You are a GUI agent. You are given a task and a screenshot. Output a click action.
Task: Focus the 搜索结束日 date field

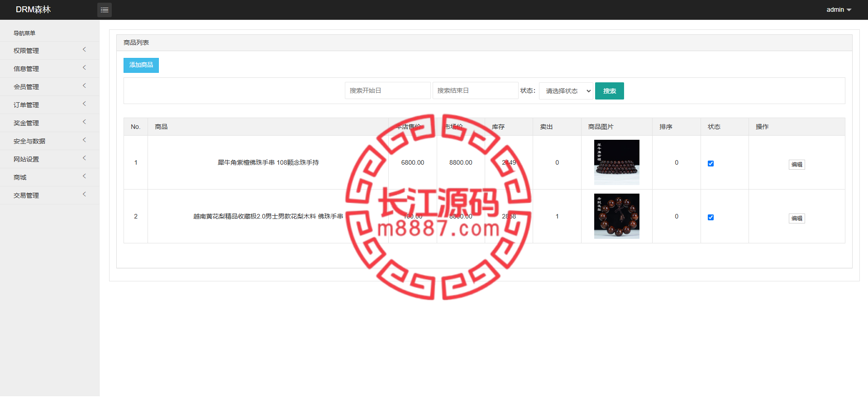point(475,90)
